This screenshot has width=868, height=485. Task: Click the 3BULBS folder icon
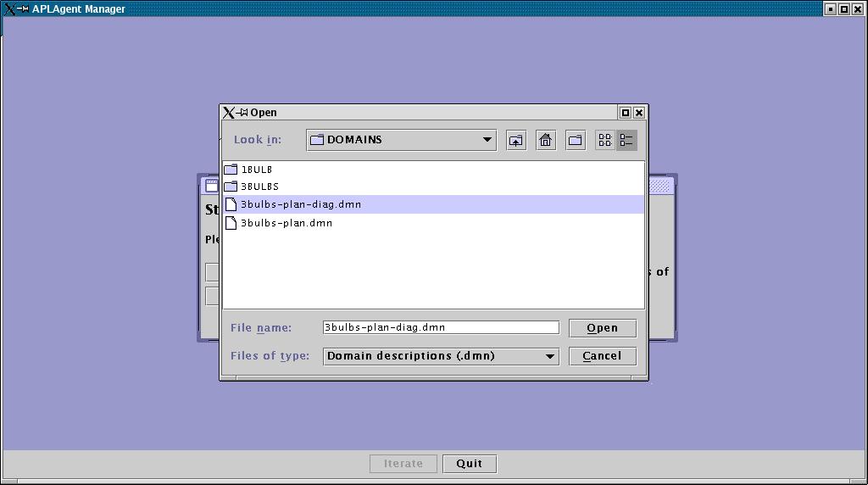[231, 187]
